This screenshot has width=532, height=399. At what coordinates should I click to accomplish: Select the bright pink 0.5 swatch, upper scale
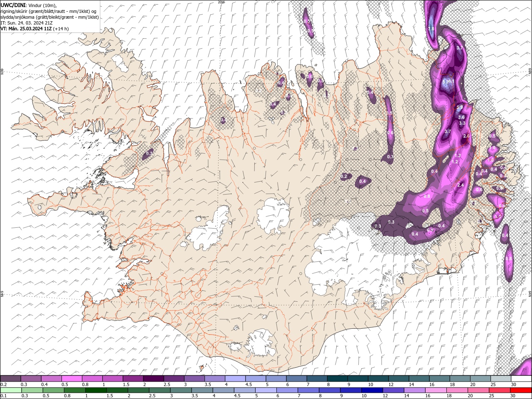click(x=71, y=379)
